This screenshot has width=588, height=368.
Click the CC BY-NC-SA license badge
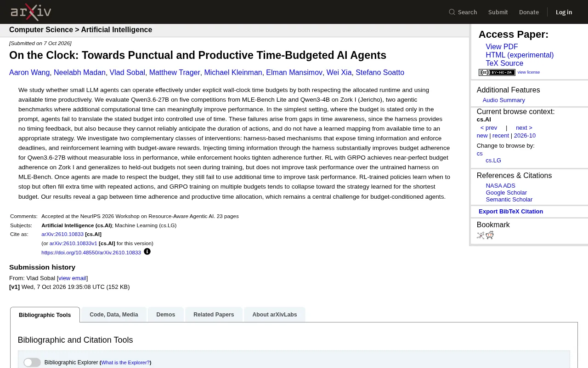pyautogui.click(x=497, y=72)
